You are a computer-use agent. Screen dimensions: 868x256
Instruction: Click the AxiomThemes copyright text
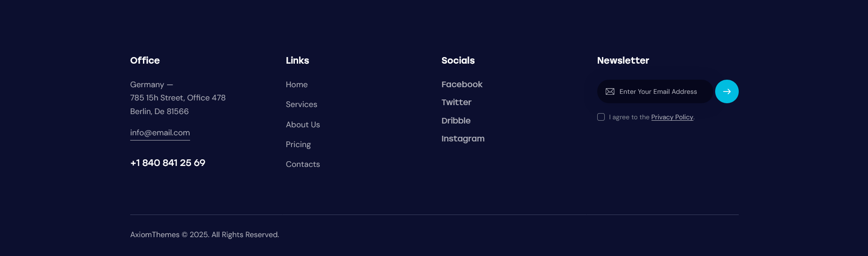pyautogui.click(x=205, y=234)
